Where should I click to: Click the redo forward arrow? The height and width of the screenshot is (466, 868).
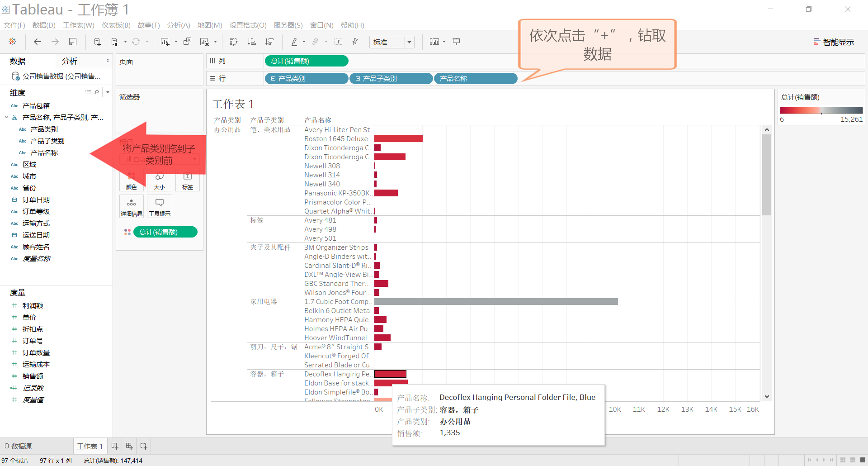[x=55, y=42]
